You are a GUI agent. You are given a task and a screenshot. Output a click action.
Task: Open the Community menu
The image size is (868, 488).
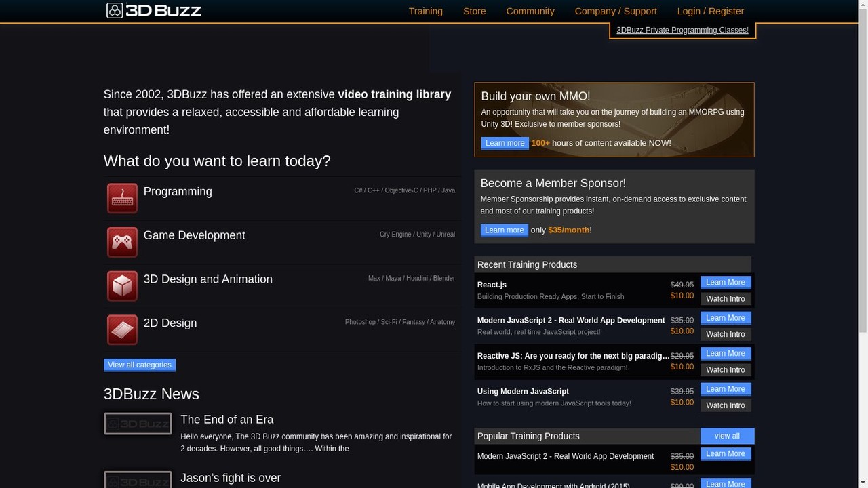point(530,11)
